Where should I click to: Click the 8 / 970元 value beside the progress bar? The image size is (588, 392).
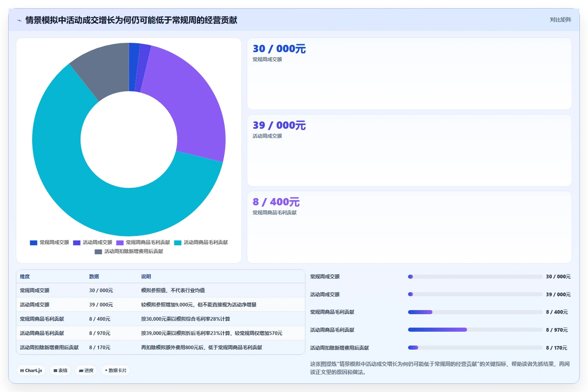click(557, 330)
